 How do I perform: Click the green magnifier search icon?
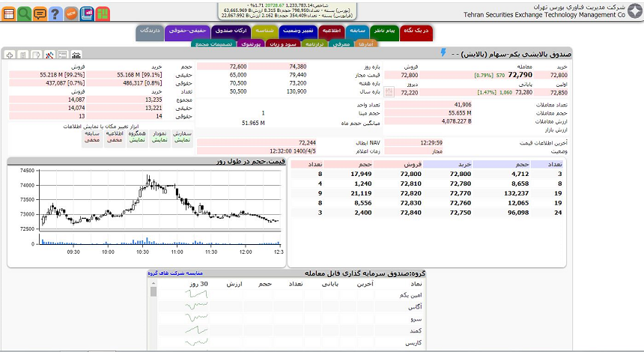pos(24,13)
